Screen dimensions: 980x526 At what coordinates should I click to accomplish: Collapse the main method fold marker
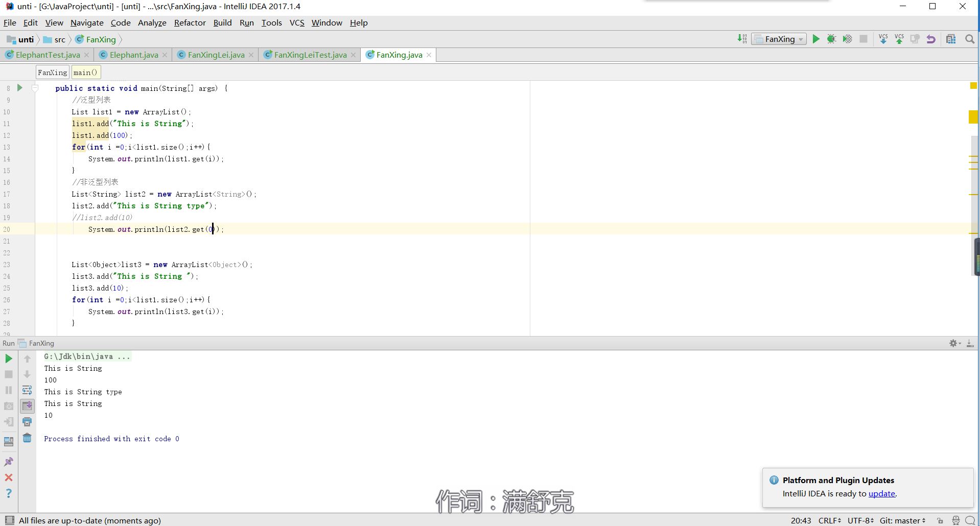point(35,88)
